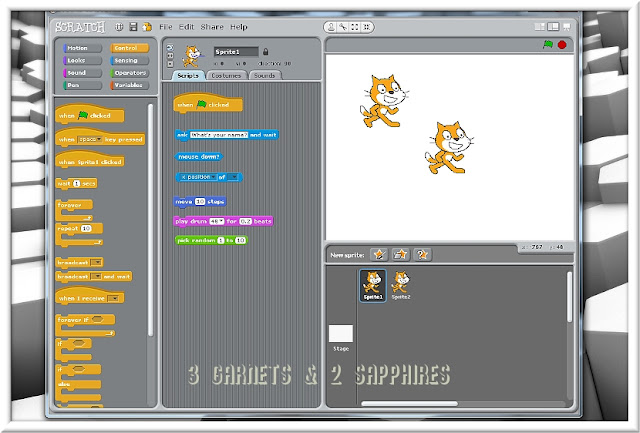The height and width of the screenshot is (433, 640).
Task: Click 'when Sprite1 clicked' palette block
Action: (89, 160)
